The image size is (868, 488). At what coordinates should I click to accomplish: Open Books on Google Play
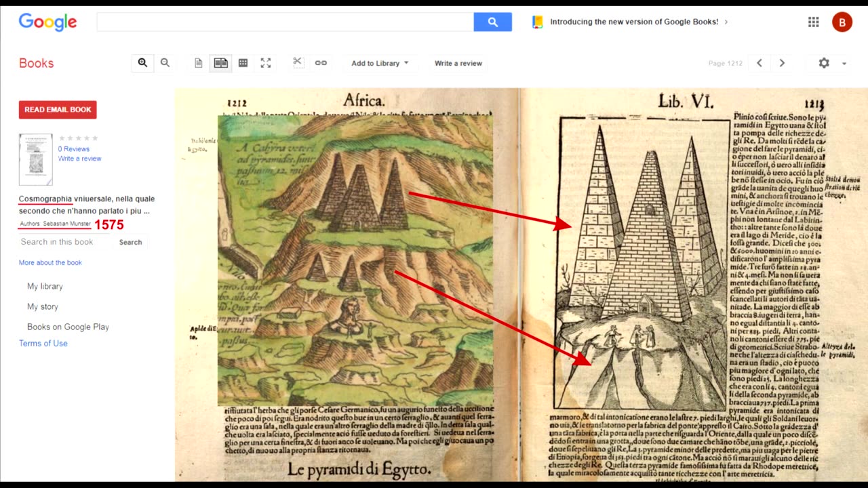pyautogui.click(x=68, y=327)
